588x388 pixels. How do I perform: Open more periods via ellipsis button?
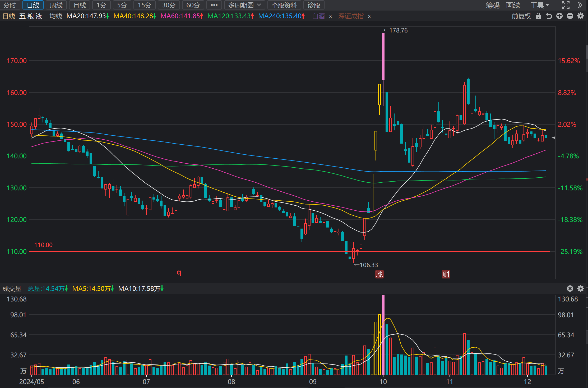214,5
